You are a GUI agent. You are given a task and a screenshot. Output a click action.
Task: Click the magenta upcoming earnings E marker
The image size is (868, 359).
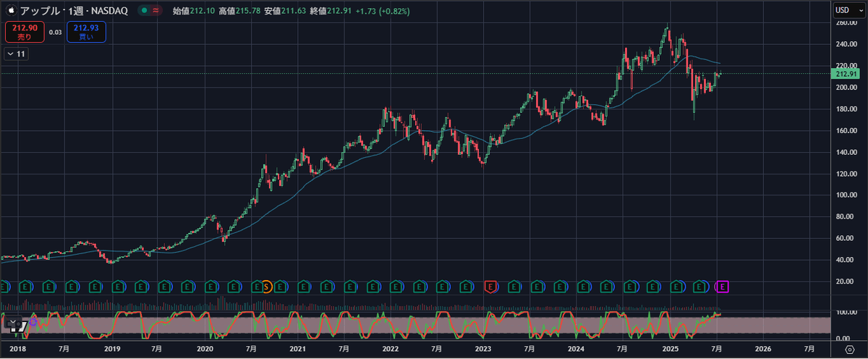pos(722,287)
